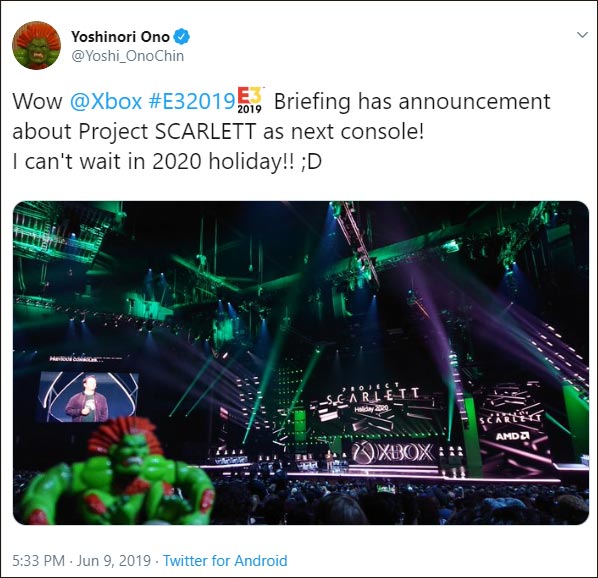Open the Yoshinori Ono display name
The height and width of the screenshot is (578, 598).
click(x=120, y=37)
